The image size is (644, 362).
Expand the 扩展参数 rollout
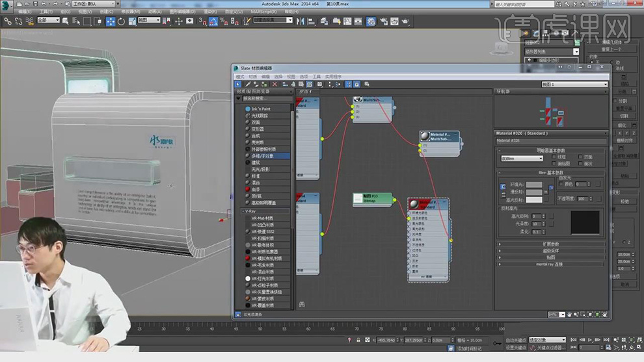pyautogui.click(x=550, y=244)
